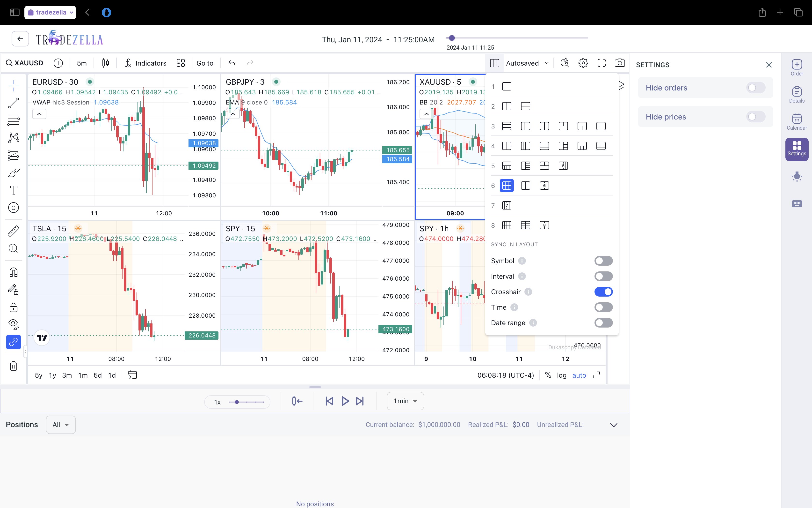Select the crosshair cursor tool
Screen dimensions: 812x508
tap(14, 86)
